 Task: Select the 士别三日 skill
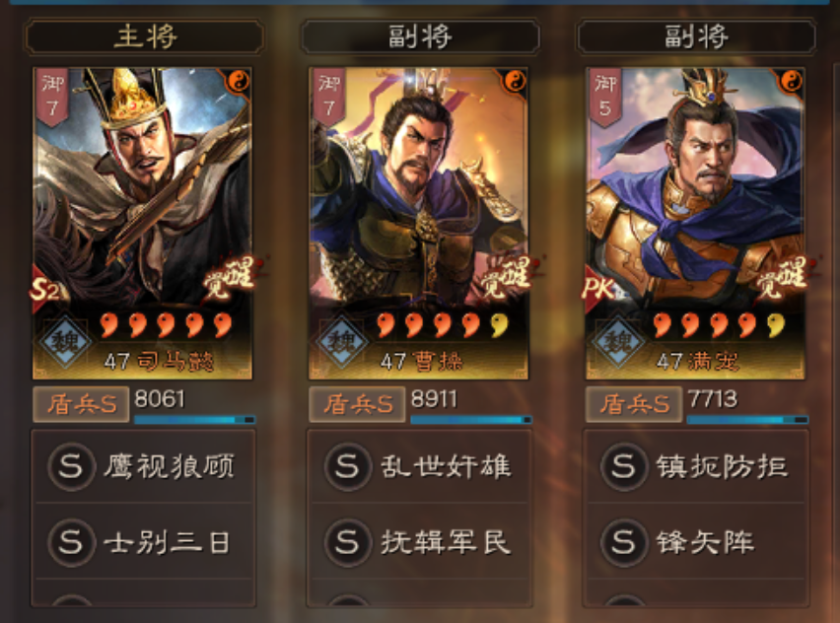click(144, 541)
